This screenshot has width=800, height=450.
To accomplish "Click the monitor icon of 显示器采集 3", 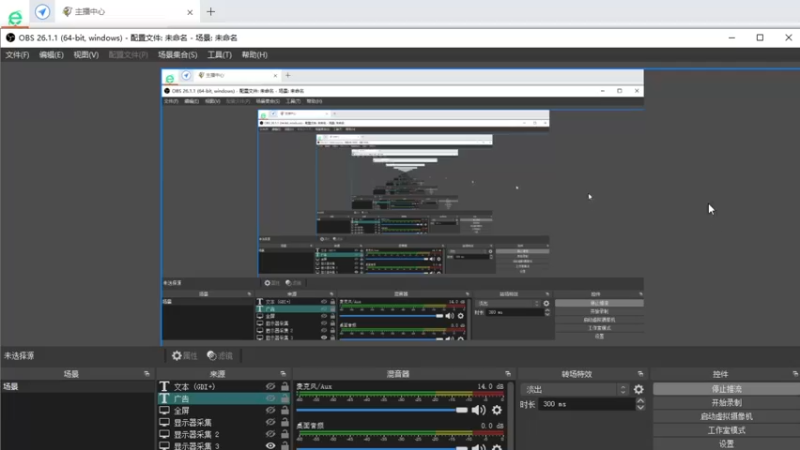I will 164,445.
